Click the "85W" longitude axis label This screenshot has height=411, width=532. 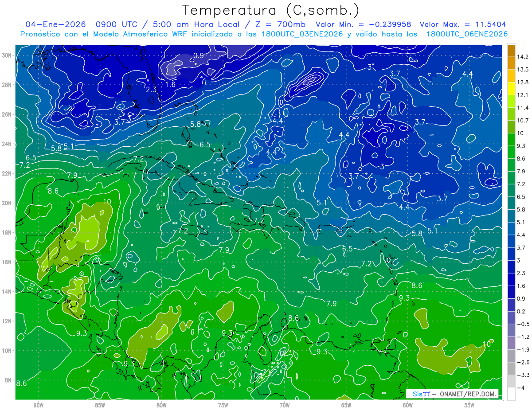point(100,405)
